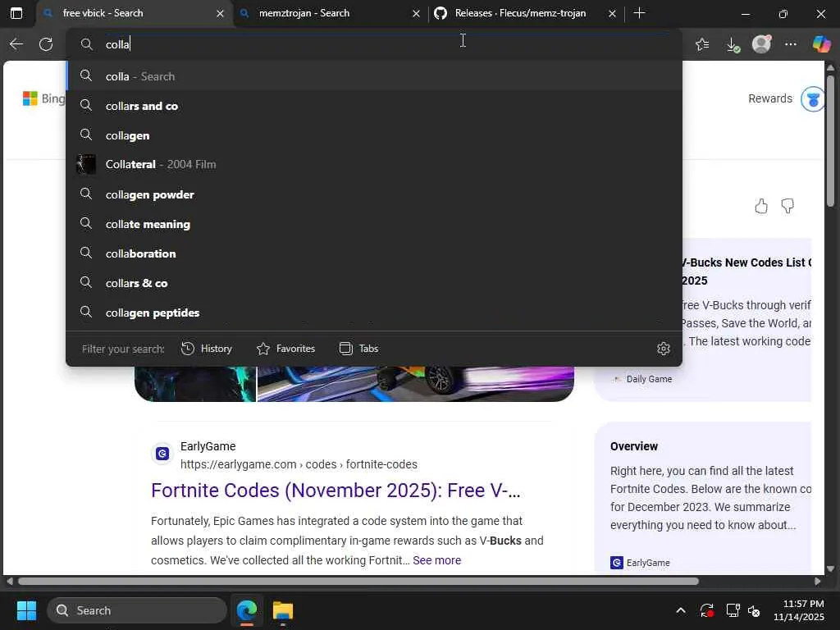
Task: Click 'See more' in the EarlyGame snippet
Action: click(x=436, y=560)
